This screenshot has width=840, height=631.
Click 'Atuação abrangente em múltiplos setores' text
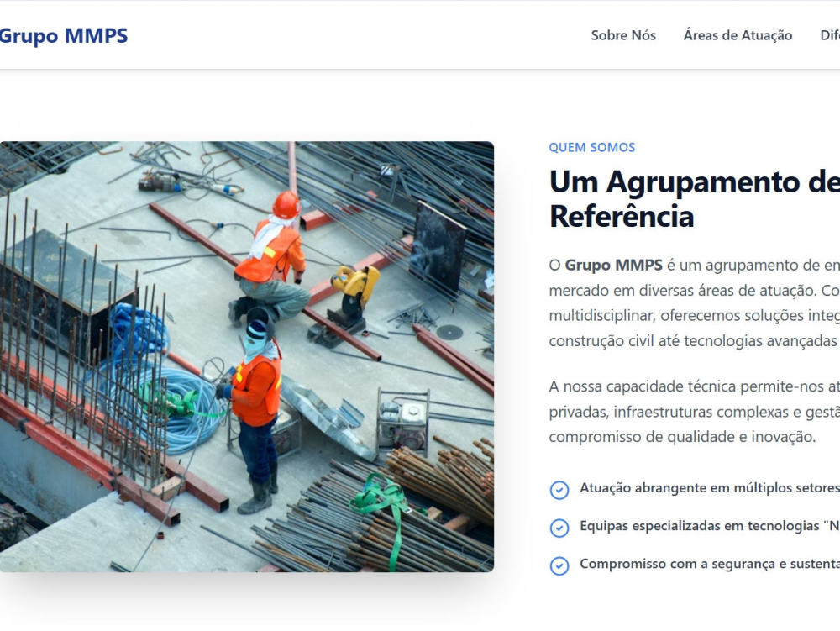point(710,488)
